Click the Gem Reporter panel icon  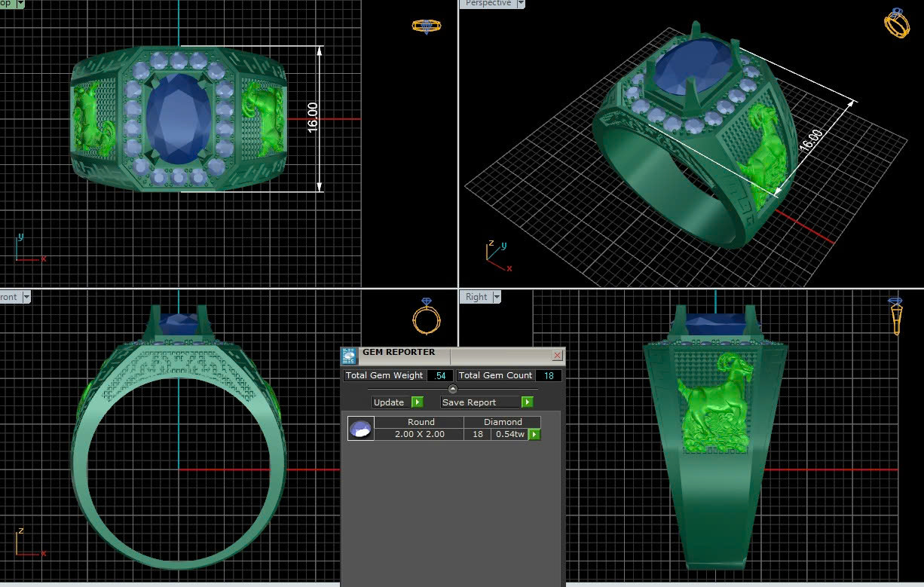click(349, 356)
